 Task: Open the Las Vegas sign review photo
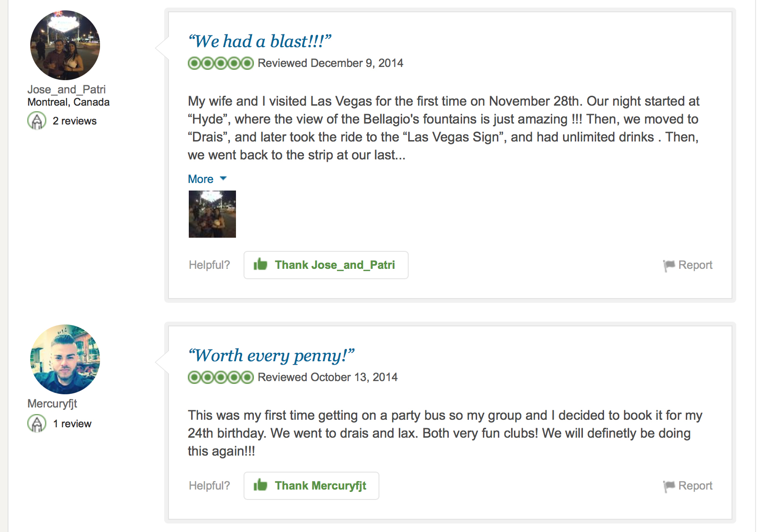(x=212, y=214)
